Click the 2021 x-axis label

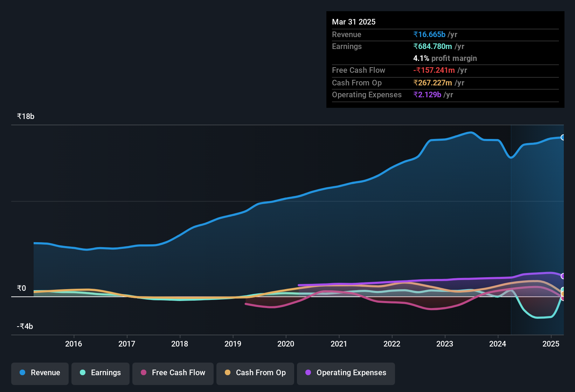[339, 344]
